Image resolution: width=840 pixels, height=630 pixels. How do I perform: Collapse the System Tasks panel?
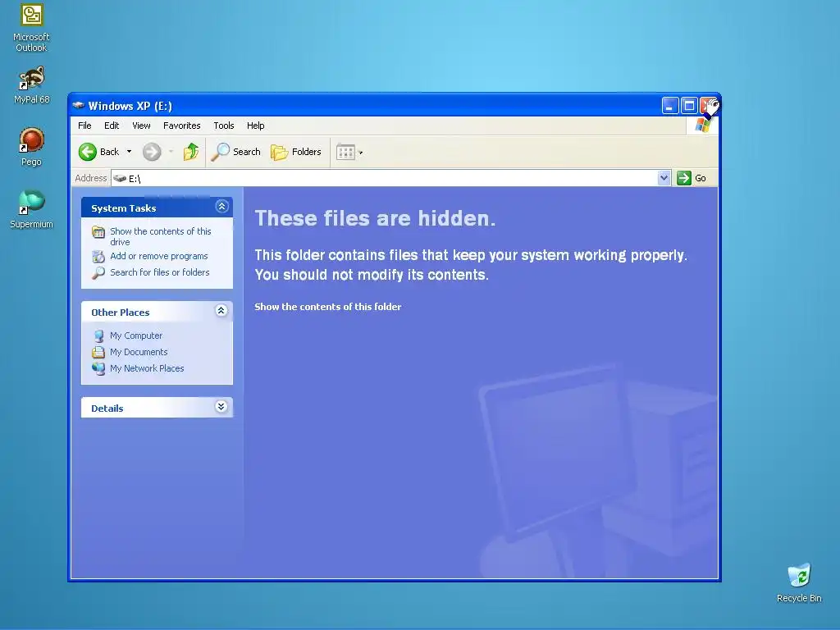tap(221, 207)
